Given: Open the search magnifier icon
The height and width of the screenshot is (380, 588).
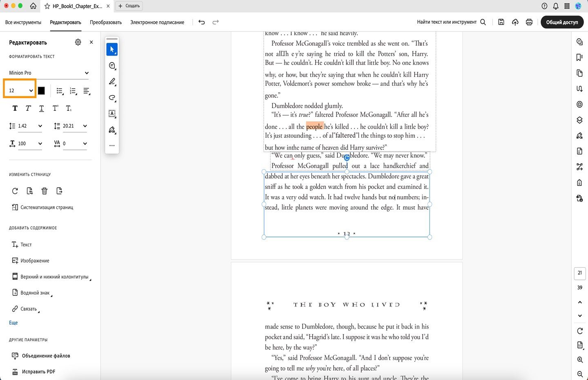Looking at the screenshot, I should pos(483,22).
